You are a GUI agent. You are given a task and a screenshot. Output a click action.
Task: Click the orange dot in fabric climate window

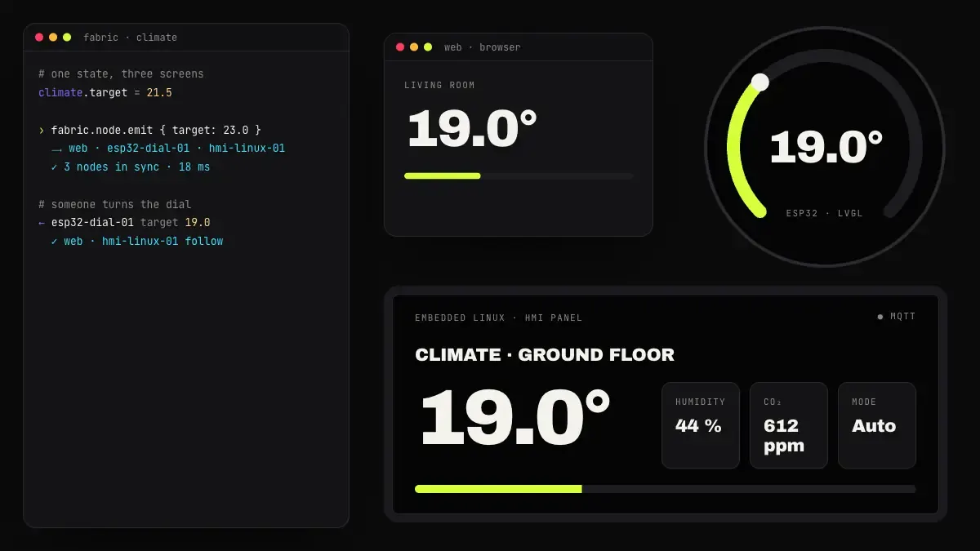pyautogui.click(x=53, y=38)
